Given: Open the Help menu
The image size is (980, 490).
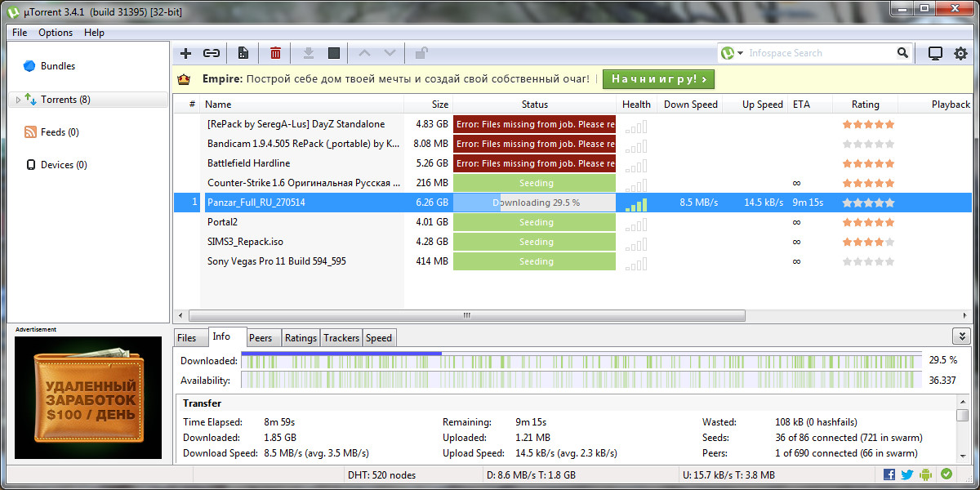Looking at the screenshot, I should point(94,33).
